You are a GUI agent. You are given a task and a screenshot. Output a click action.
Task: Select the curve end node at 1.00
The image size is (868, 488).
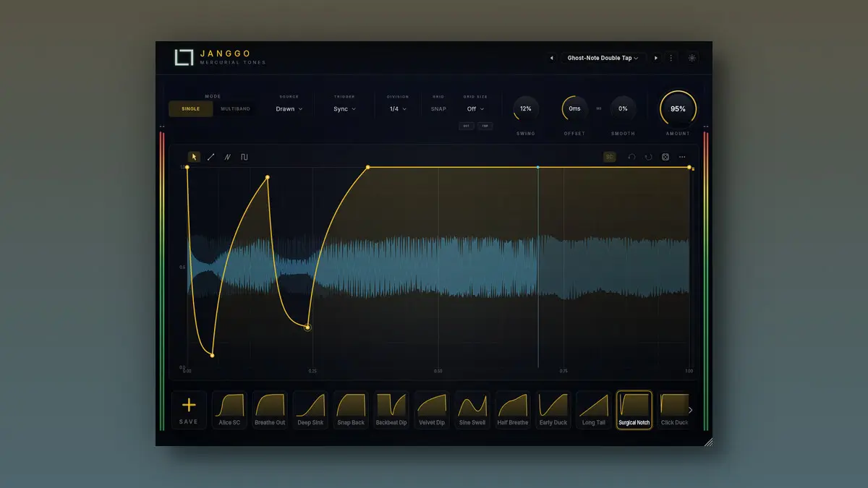(689, 167)
